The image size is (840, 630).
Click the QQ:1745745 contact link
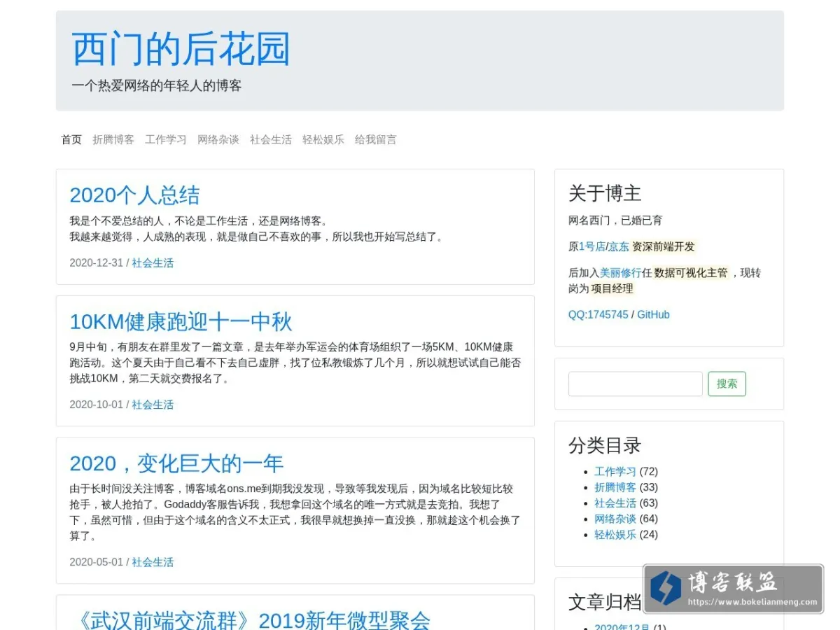(598, 315)
